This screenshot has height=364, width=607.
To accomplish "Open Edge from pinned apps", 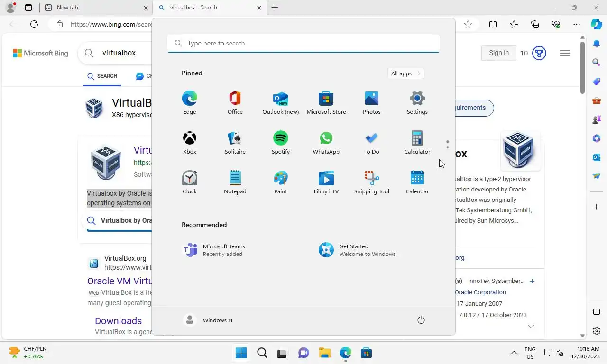I will coord(190,103).
